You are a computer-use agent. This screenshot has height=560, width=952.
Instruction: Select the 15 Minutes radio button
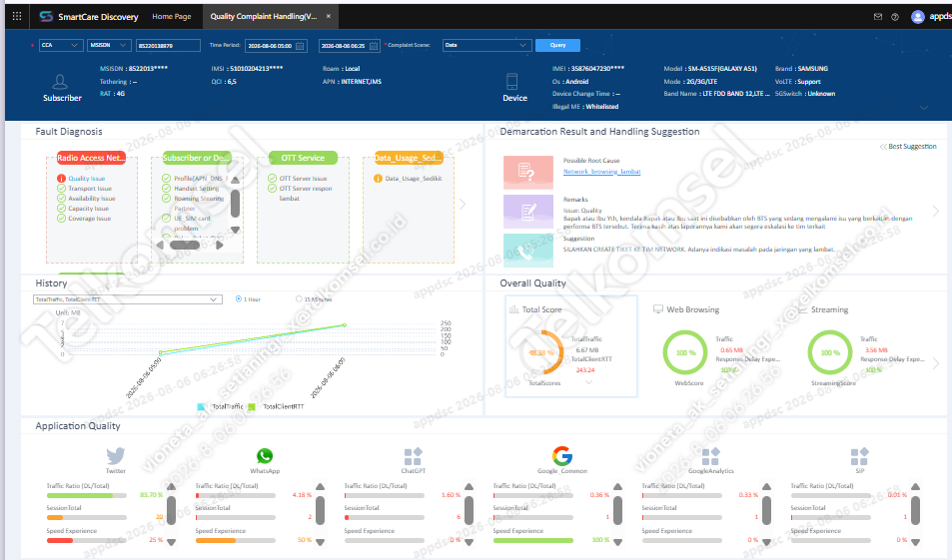pyautogui.click(x=299, y=299)
